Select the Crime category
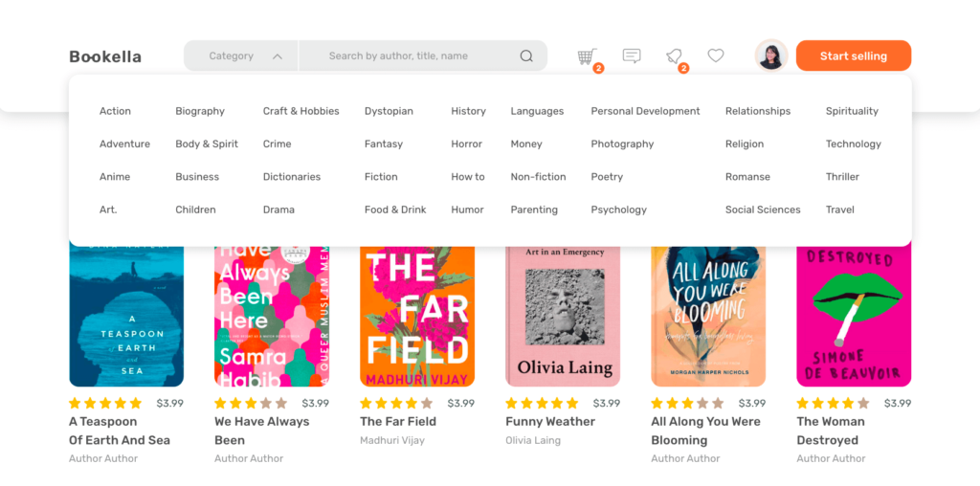Image resolution: width=980 pixels, height=486 pixels. [277, 144]
